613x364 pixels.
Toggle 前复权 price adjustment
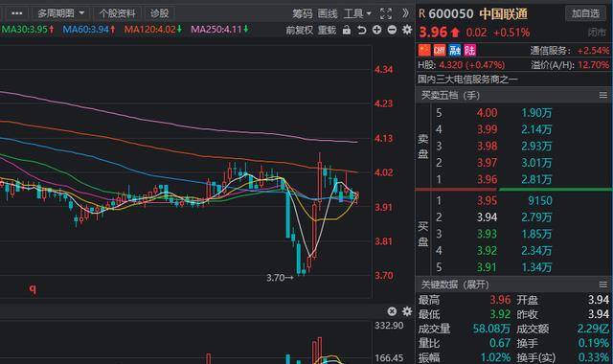(300, 30)
